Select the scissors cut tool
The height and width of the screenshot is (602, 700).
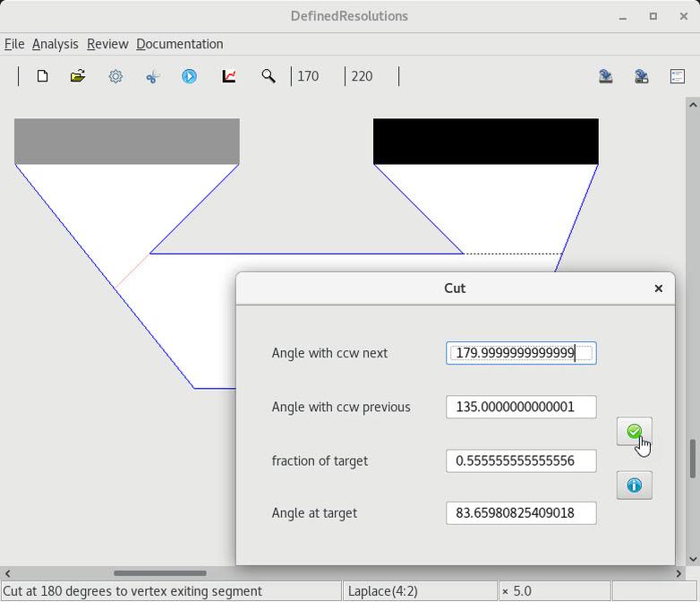coord(152,76)
